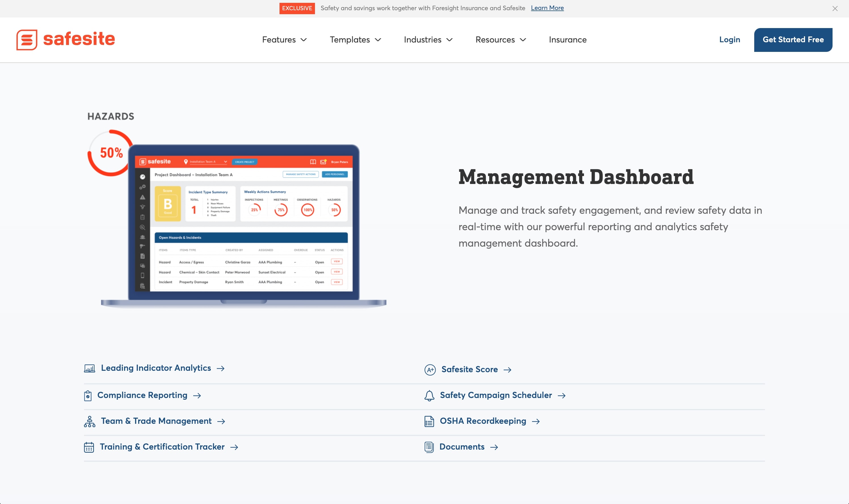Click the laptop dashboard screenshot image

pyautogui.click(x=244, y=224)
